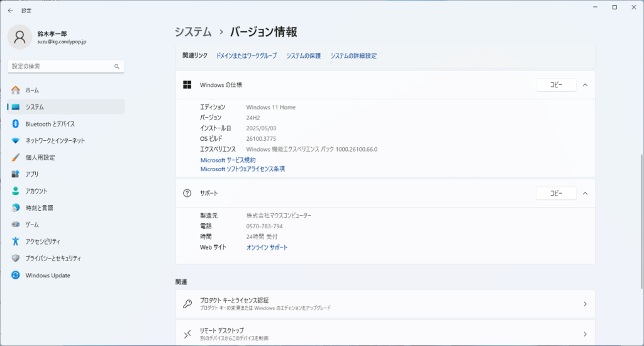Select the Bluetooth とデバイス icon

coord(16,124)
